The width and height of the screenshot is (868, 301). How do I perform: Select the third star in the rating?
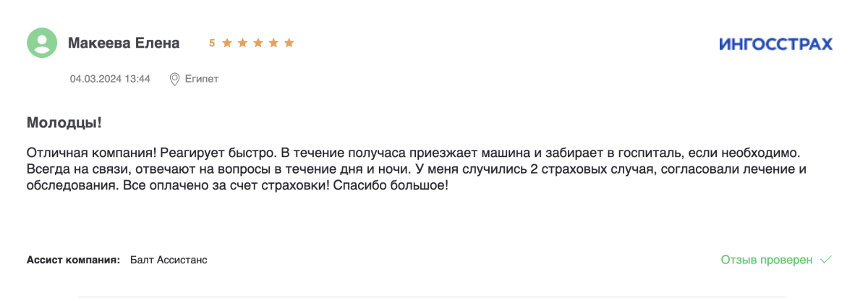click(258, 43)
